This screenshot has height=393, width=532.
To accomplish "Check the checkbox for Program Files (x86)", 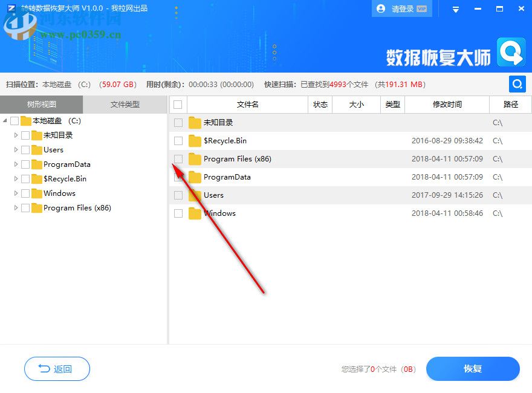I will tap(178, 158).
